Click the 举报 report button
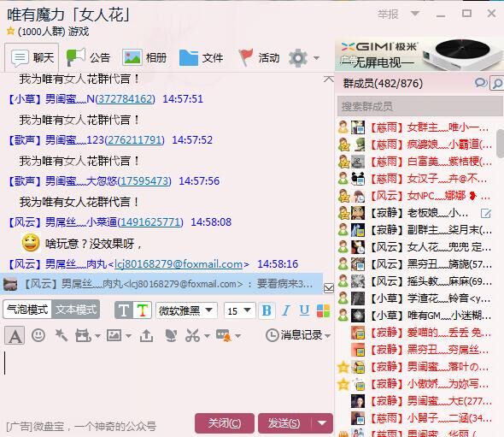504x437 pixels. [x=388, y=15]
